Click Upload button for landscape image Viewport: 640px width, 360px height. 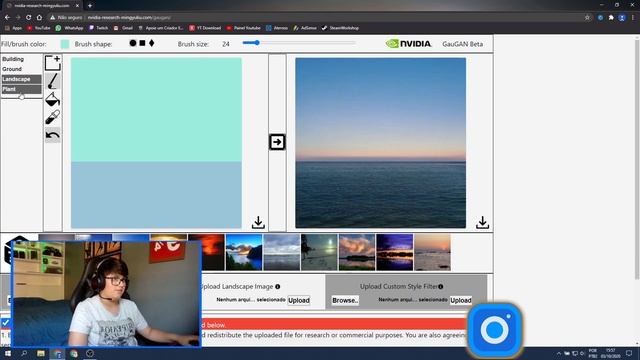click(x=299, y=300)
